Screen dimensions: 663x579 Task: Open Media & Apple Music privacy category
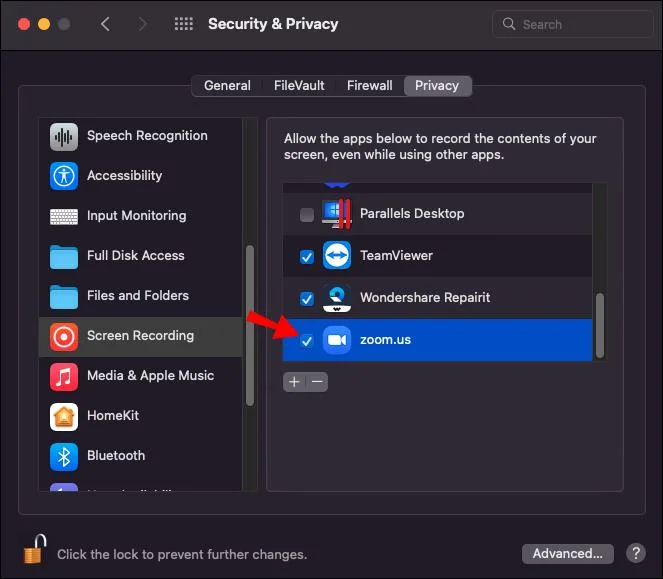(150, 376)
